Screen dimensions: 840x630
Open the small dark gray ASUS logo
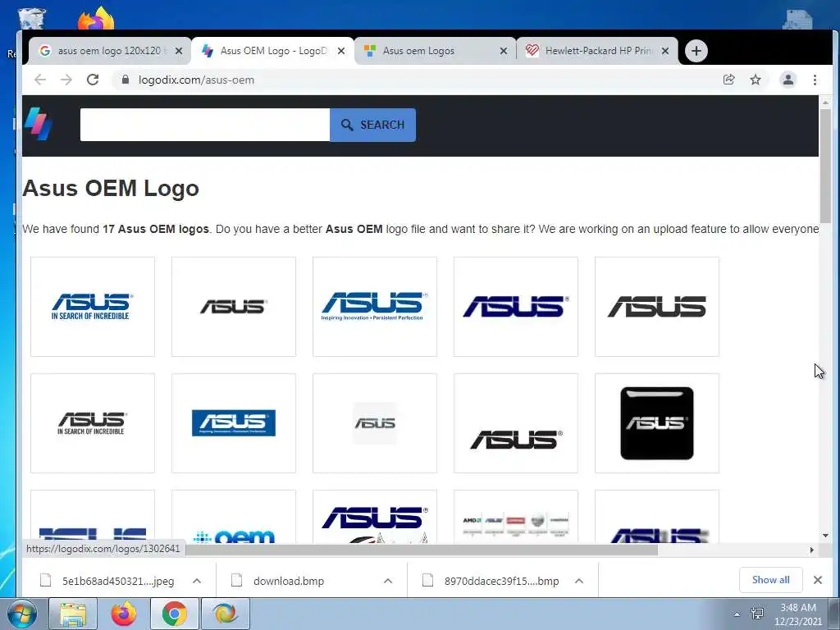(x=234, y=307)
